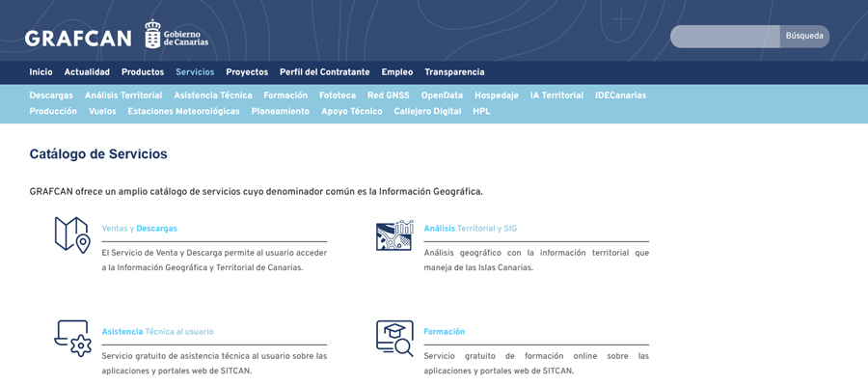Open the Asistencia Técnica submenu link

(213, 96)
